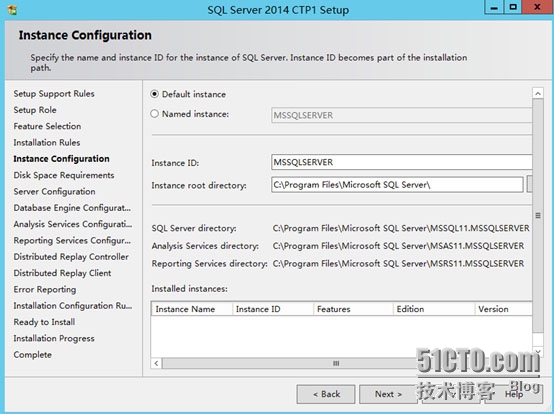554x414 pixels.
Task: Sort by the Features column header
Action: point(353,309)
